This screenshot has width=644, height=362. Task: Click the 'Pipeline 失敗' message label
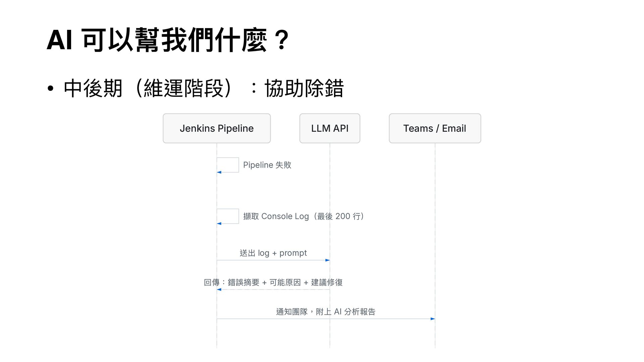click(267, 165)
